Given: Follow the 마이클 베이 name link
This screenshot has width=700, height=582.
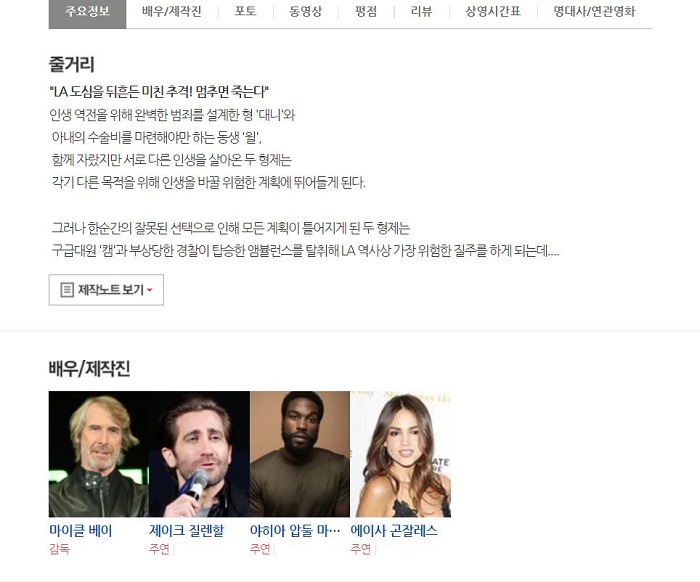Looking at the screenshot, I should 81,531.
